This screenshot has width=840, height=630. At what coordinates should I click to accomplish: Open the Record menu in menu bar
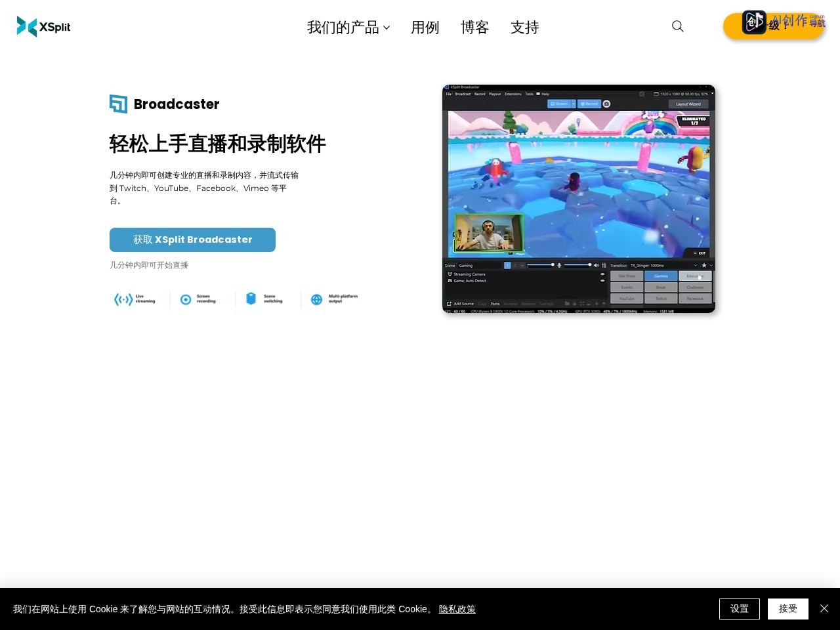(x=480, y=94)
